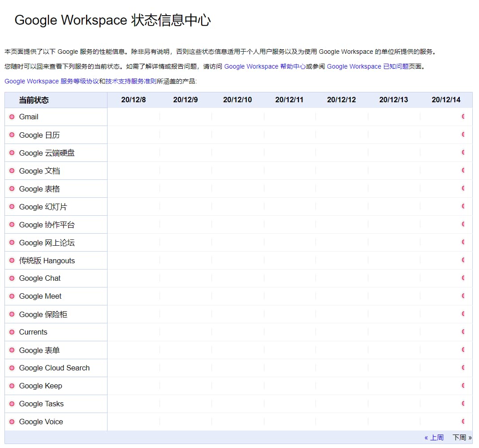Select the Google 幻灯片 service name
This screenshot has height=448, width=479.
click(43, 207)
